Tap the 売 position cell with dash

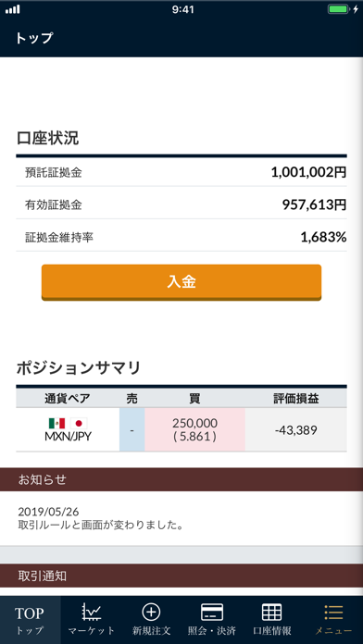(x=132, y=429)
